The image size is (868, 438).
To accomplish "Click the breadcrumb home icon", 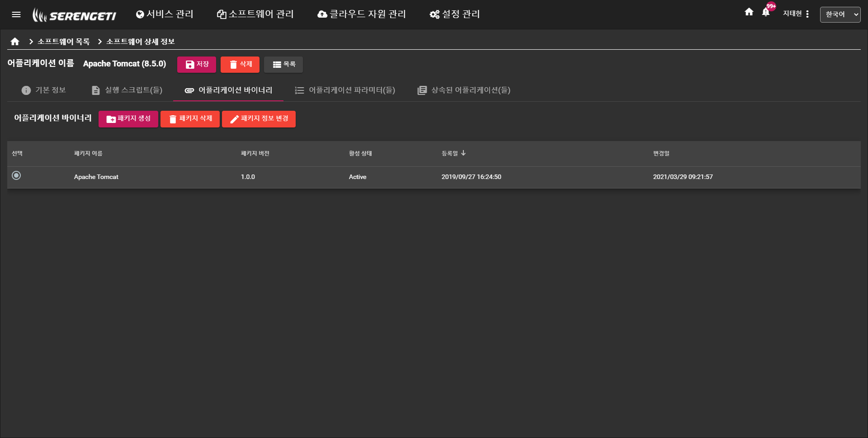I will click(15, 42).
